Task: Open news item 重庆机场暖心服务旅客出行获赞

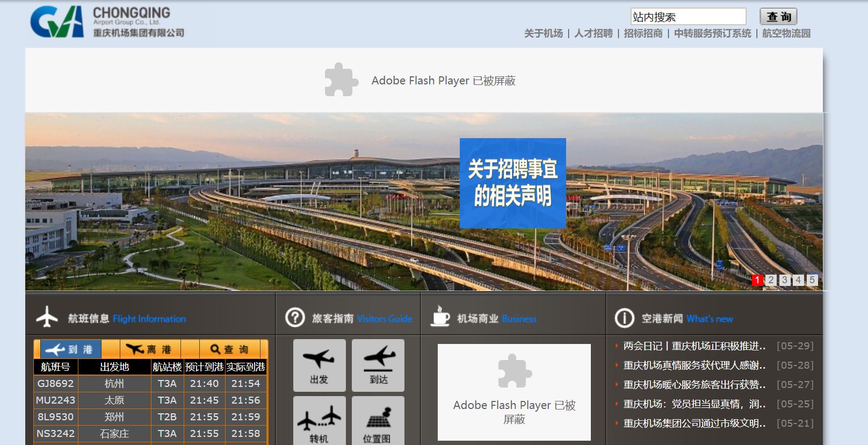Action: pyautogui.click(x=695, y=385)
